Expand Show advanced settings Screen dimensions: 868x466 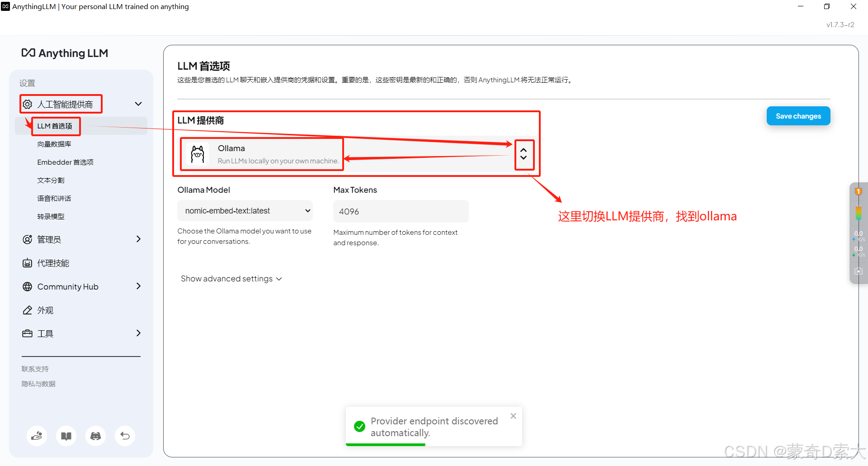click(x=231, y=278)
